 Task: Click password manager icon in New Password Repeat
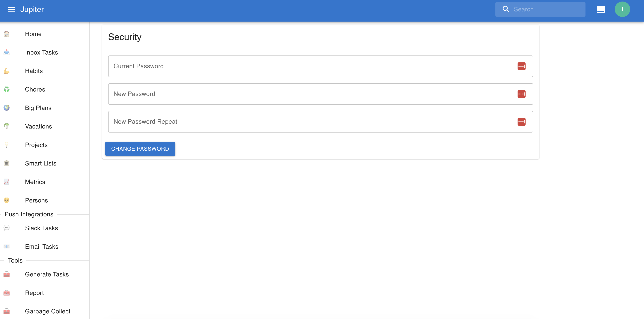point(521,122)
